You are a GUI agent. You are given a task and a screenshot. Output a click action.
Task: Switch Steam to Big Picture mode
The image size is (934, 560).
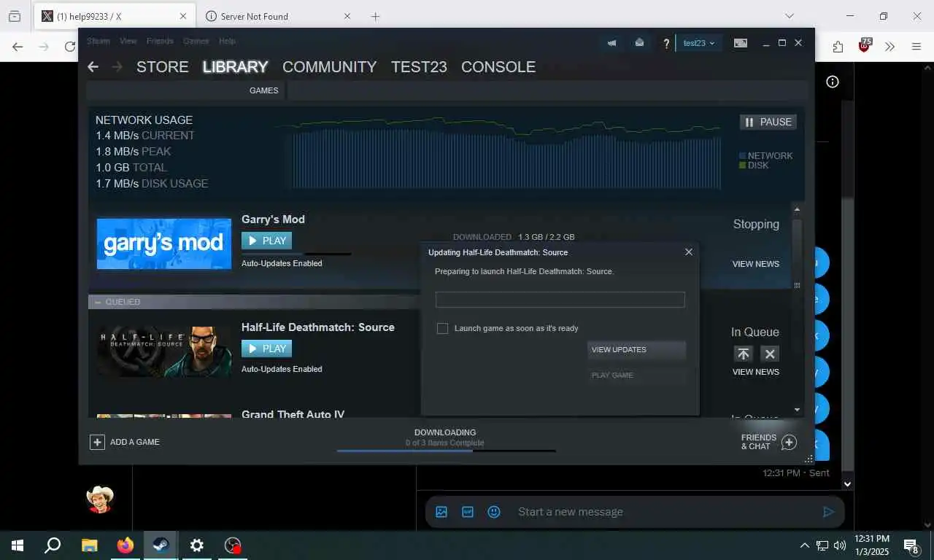point(741,43)
